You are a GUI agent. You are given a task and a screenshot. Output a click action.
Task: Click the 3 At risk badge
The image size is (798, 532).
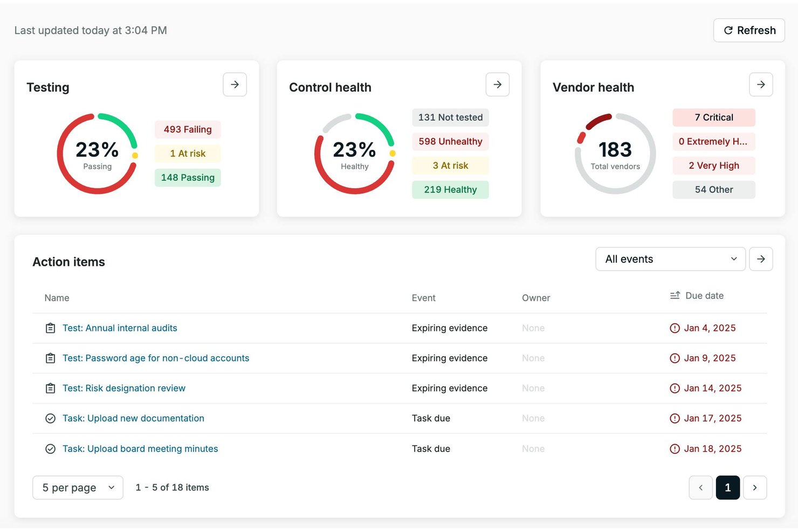pyautogui.click(x=450, y=165)
